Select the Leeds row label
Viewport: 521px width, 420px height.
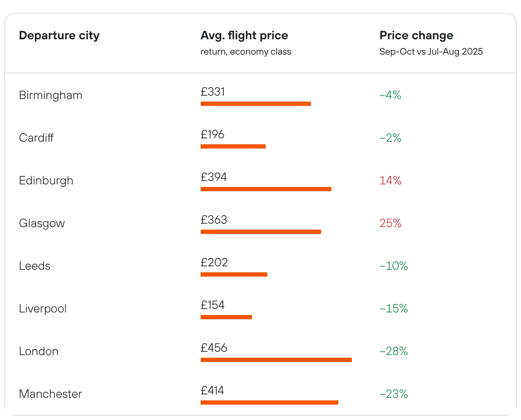tap(35, 266)
